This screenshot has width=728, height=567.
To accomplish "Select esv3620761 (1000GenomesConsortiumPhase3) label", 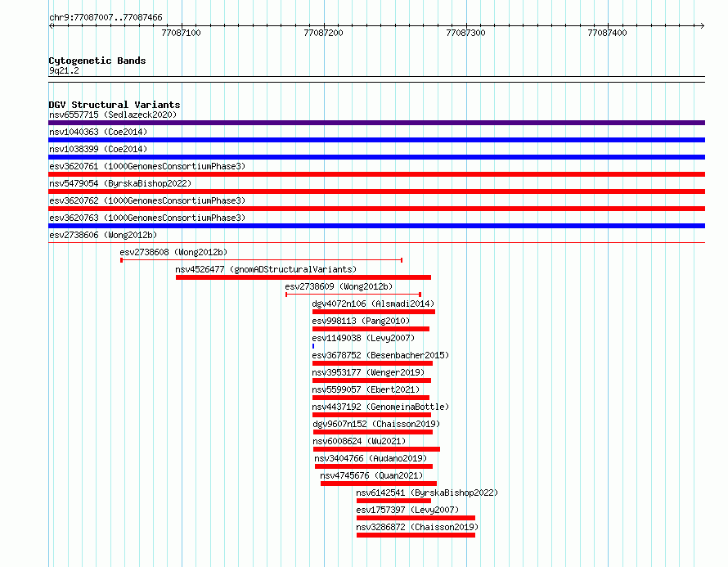I will [147, 166].
